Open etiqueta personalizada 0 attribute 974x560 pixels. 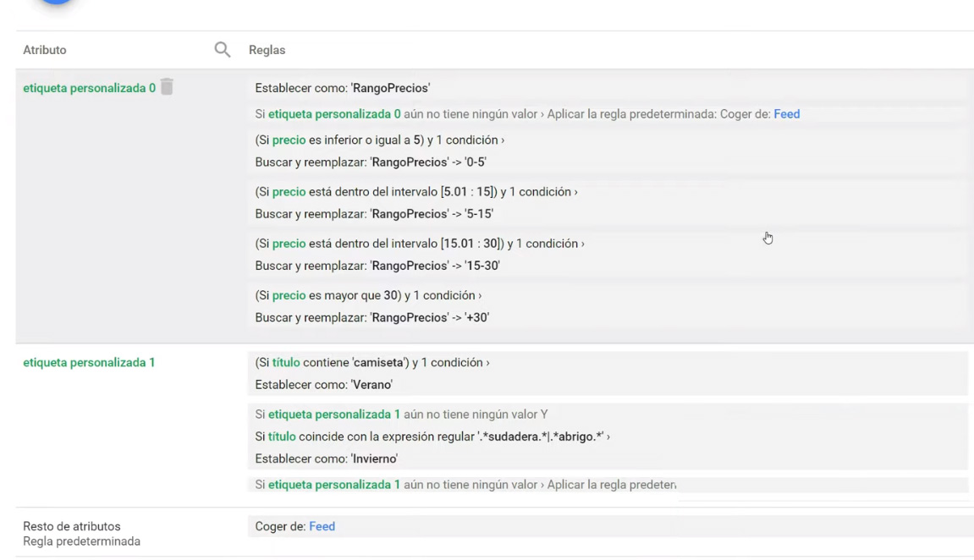(x=89, y=88)
